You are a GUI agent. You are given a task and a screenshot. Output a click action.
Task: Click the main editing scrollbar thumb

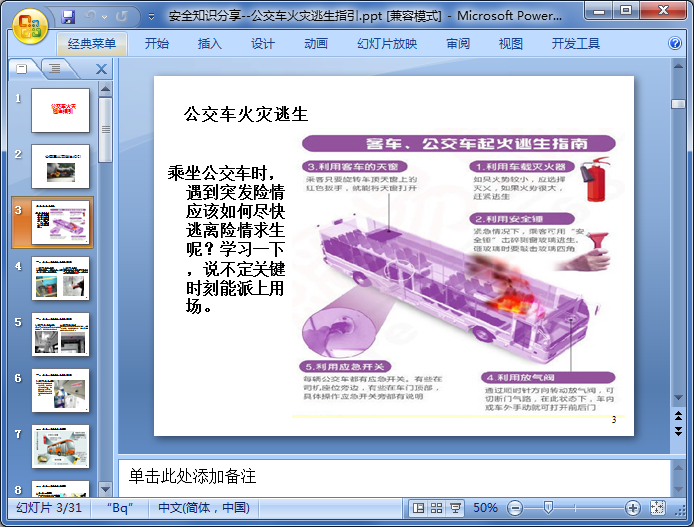(678, 104)
